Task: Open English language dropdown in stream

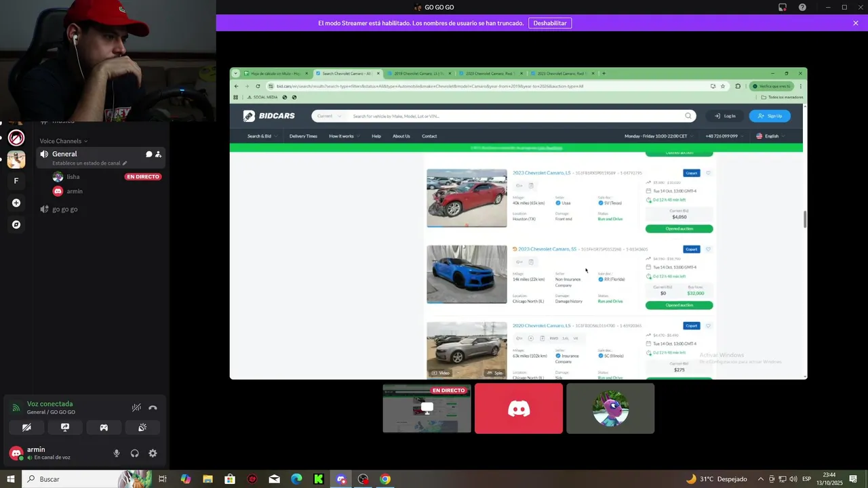Action: point(770,136)
